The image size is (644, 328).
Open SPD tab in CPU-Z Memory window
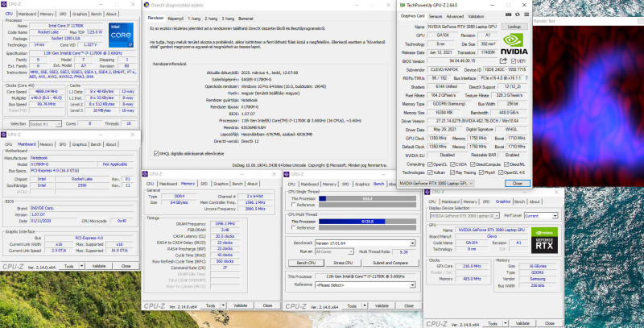tap(204, 184)
